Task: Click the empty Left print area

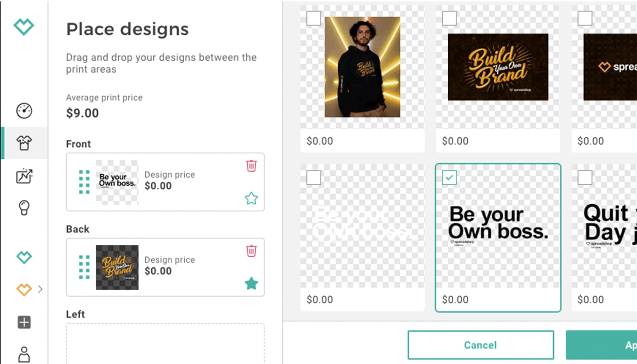Action: [165, 344]
